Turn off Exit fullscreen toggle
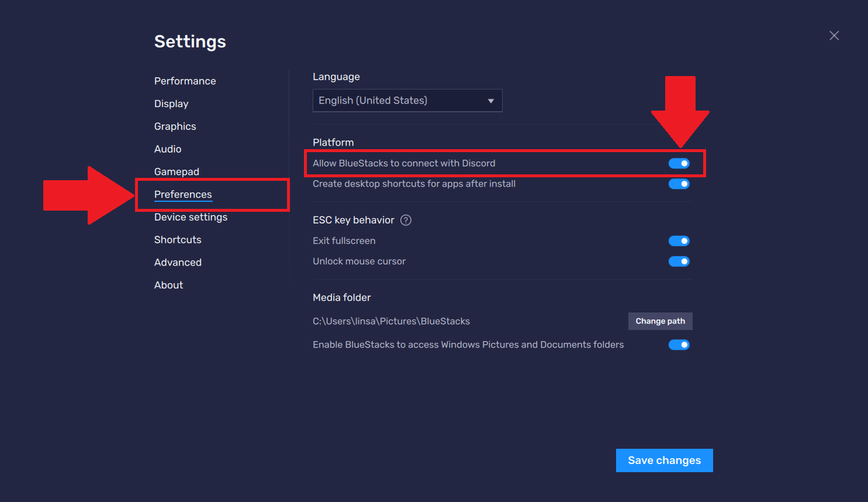The width and height of the screenshot is (868, 502). pyautogui.click(x=679, y=241)
